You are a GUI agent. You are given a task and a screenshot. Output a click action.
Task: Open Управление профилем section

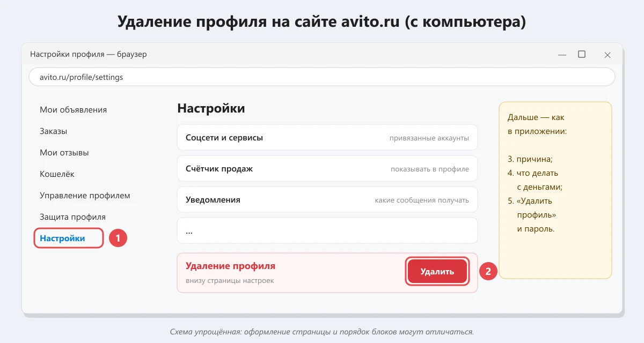click(x=85, y=196)
